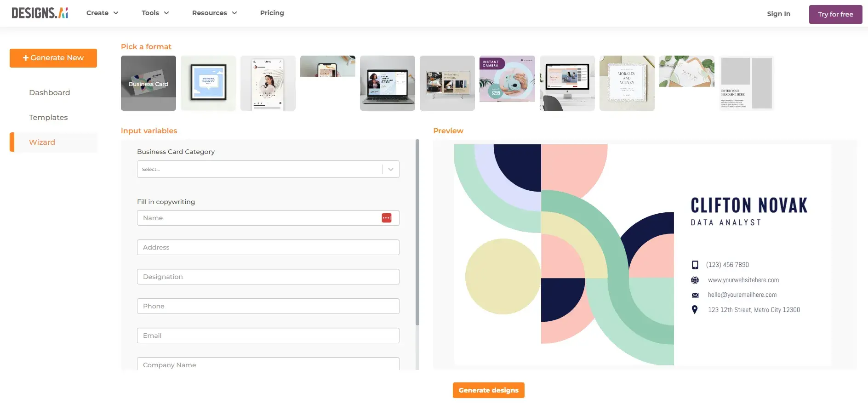This screenshot has height=404, width=868.
Task: Focus the Designation input field
Action: click(x=268, y=277)
